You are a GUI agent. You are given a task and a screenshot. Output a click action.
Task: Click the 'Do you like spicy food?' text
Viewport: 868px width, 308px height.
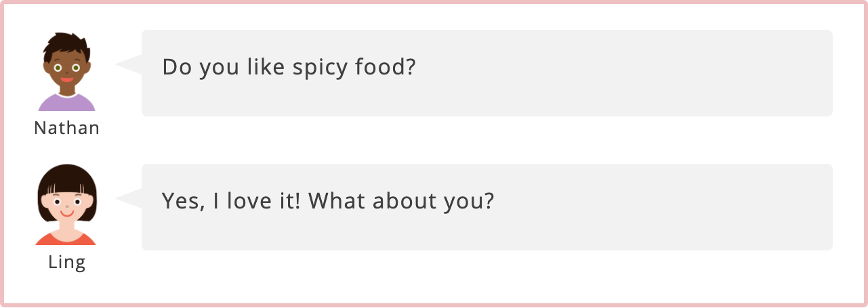pyautogui.click(x=288, y=68)
